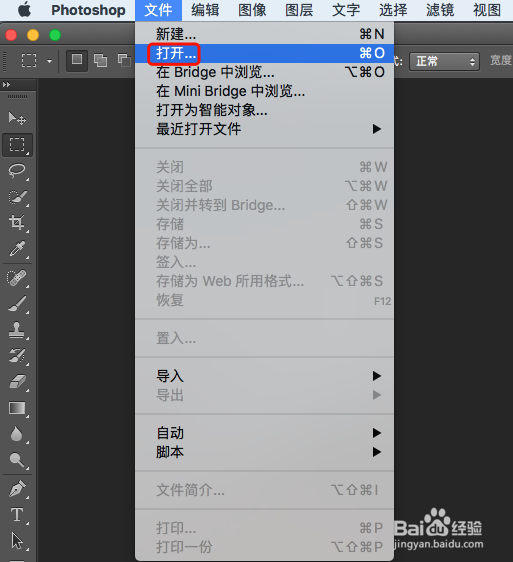513x562 pixels.
Task: Open the Apple menu
Action: tap(24, 10)
